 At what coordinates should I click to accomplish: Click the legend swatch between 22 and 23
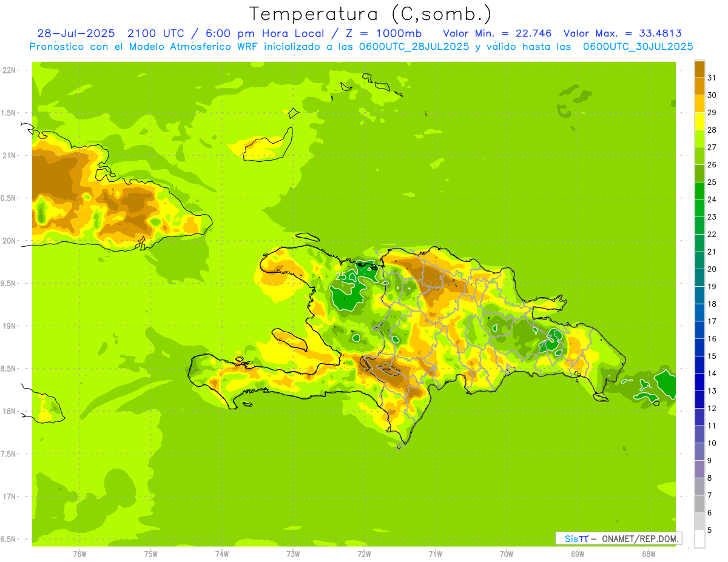pyautogui.click(x=699, y=226)
